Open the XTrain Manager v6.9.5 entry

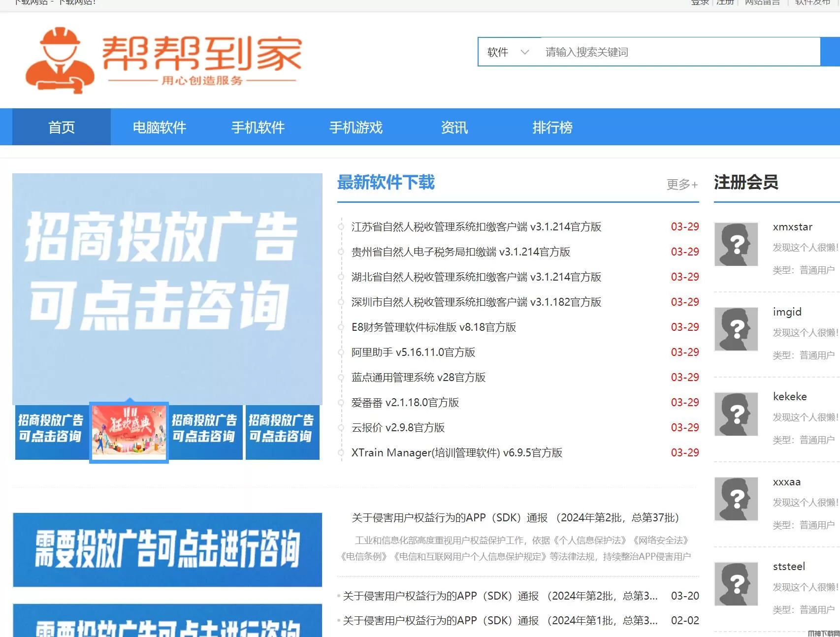pyautogui.click(x=456, y=453)
